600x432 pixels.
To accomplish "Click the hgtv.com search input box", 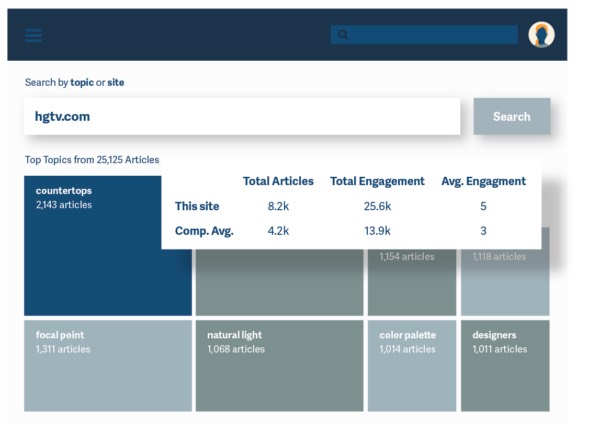I will [x=241, y=116].
